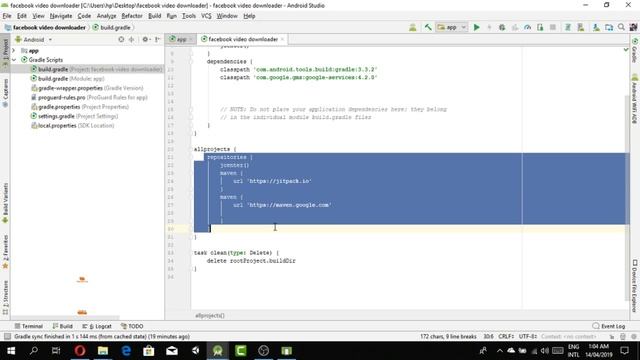Open the Captures side tab
Image resolution: width=640 pixels, height=360 pixels.
pos(5,93)
